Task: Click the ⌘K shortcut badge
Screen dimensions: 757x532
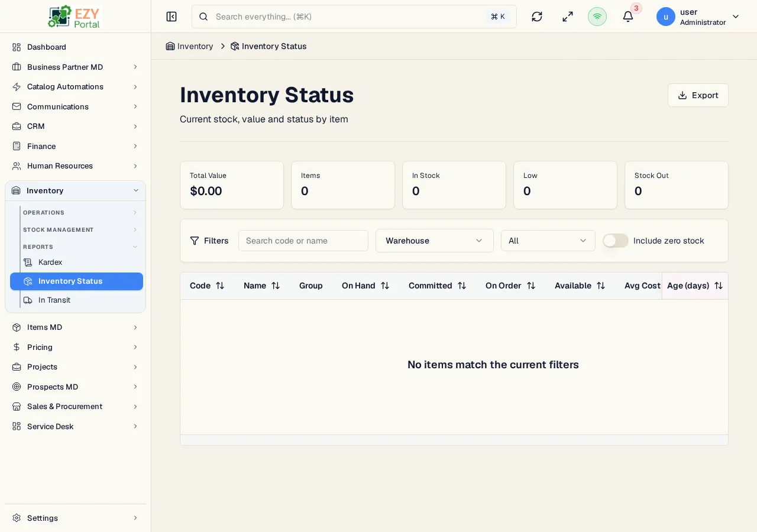Action: pos(498,17)
